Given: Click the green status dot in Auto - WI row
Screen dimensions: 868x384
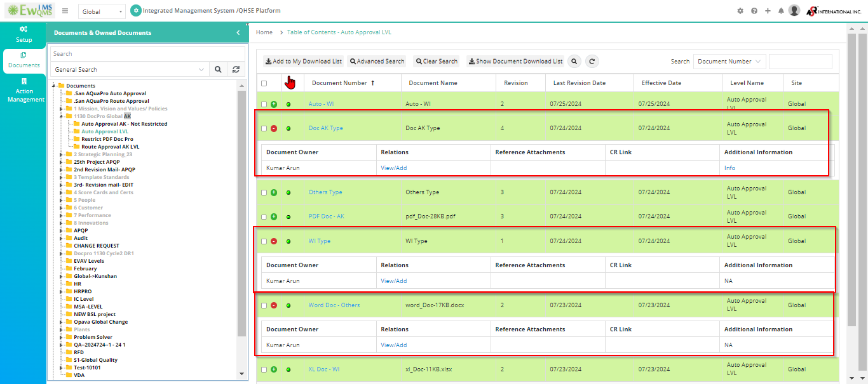Looking at the screenshot, I should tap(288, 104).
